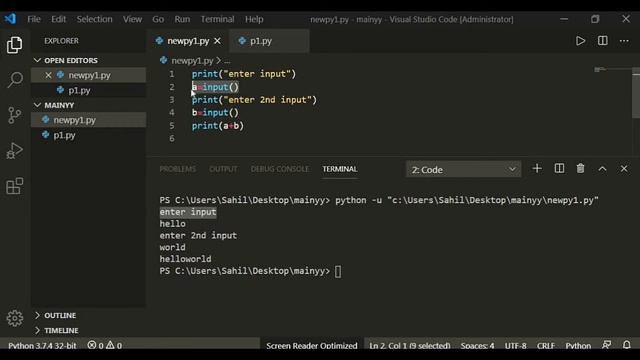
Task: Open the File menu
Action: pos(34,19)
